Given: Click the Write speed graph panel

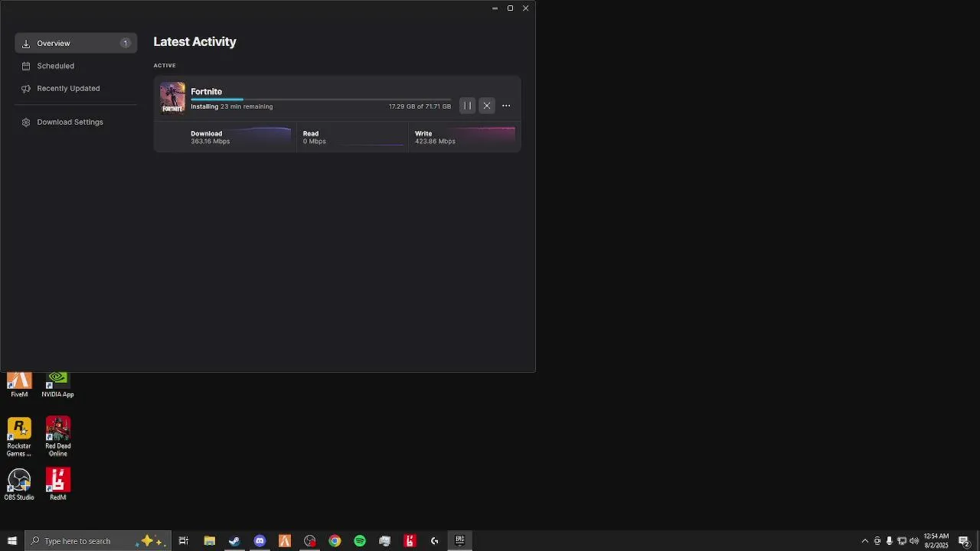Looking at the screenshot, I should pyautogui.click(x=465, y=137).
